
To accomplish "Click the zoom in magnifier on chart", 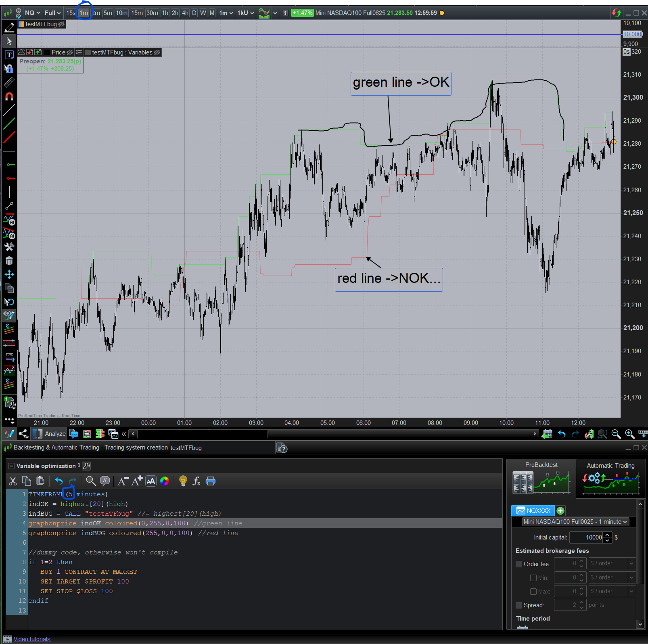I will click(630, 434).
